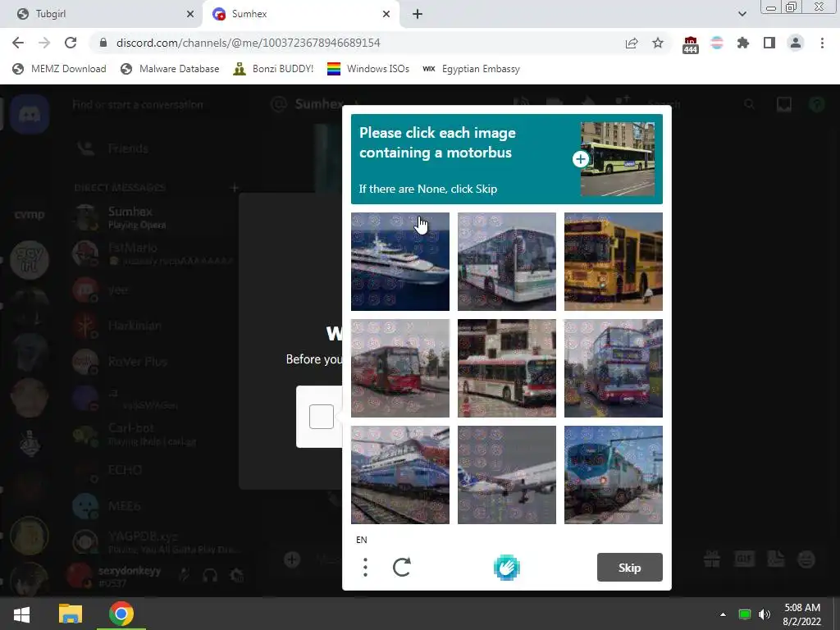Close the Tubgirl tab
Screen dimensions: 840x630
click(x=190, y=14)
